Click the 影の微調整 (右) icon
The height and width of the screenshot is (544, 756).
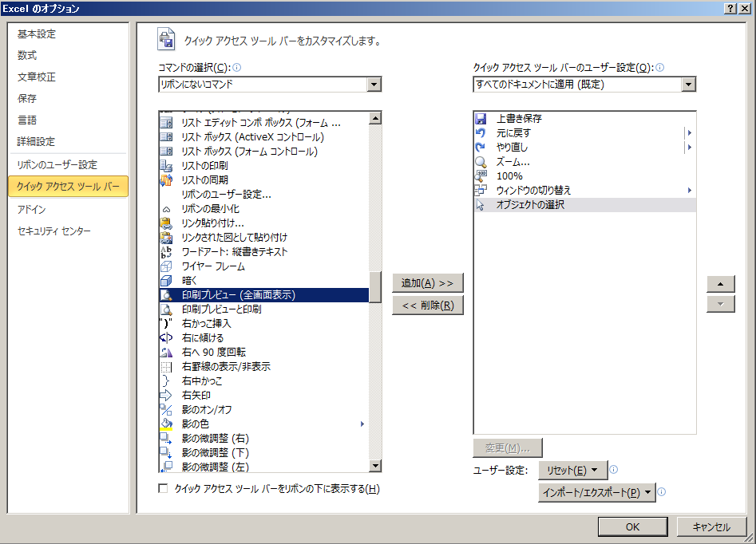tap(166, 439)
